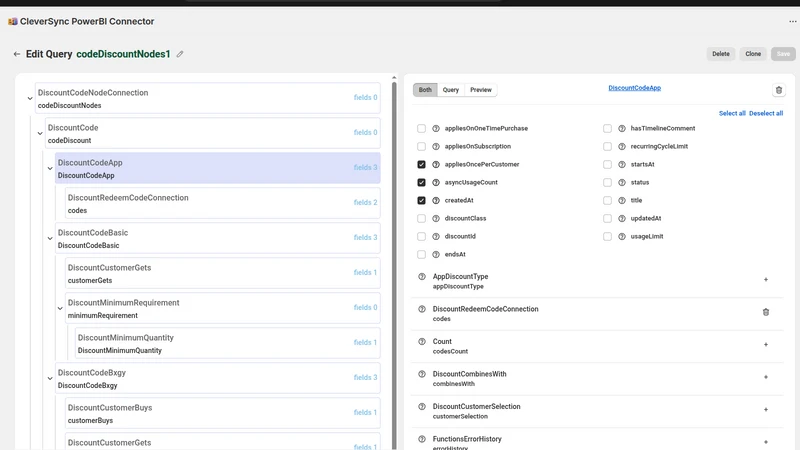
Task: Click the help icon beside DiscountRedeemCodeConnection in the right panel
Action: 422,309
